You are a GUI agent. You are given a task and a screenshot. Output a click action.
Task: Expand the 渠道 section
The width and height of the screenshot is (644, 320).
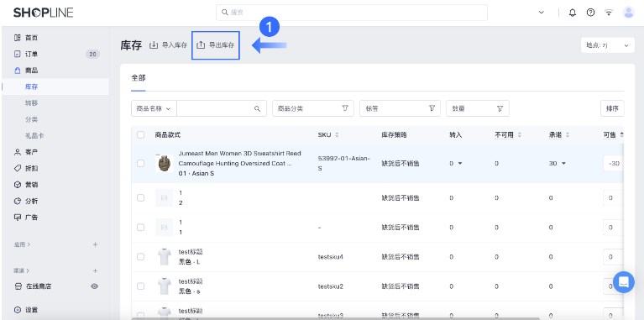pyautogui.click(x=22, y=270)
